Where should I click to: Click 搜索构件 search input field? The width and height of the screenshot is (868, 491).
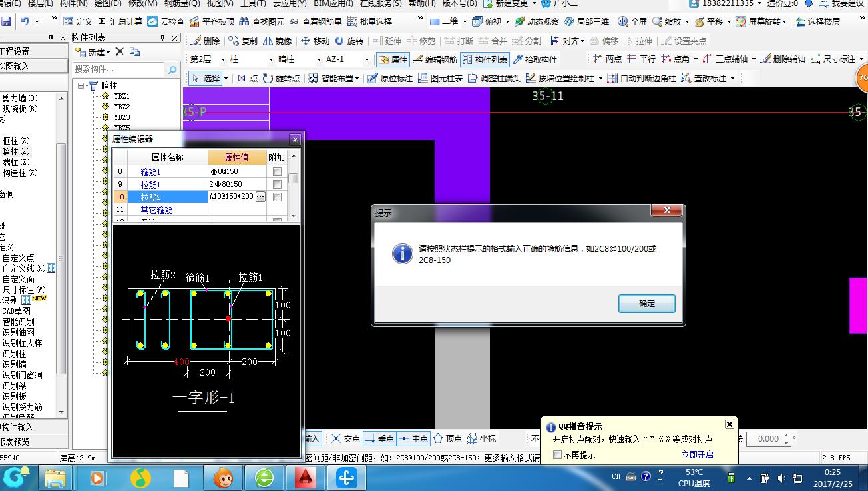click(x=118, y=69)
